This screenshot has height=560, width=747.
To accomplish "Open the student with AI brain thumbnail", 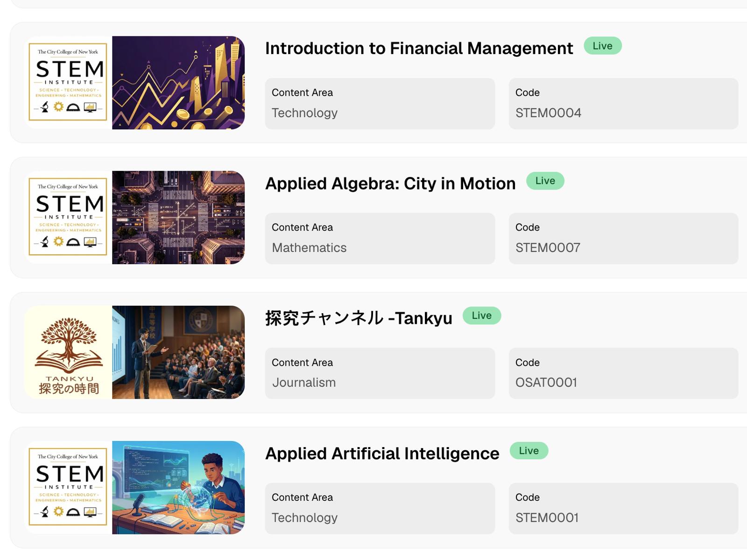I will pos(178,488).
